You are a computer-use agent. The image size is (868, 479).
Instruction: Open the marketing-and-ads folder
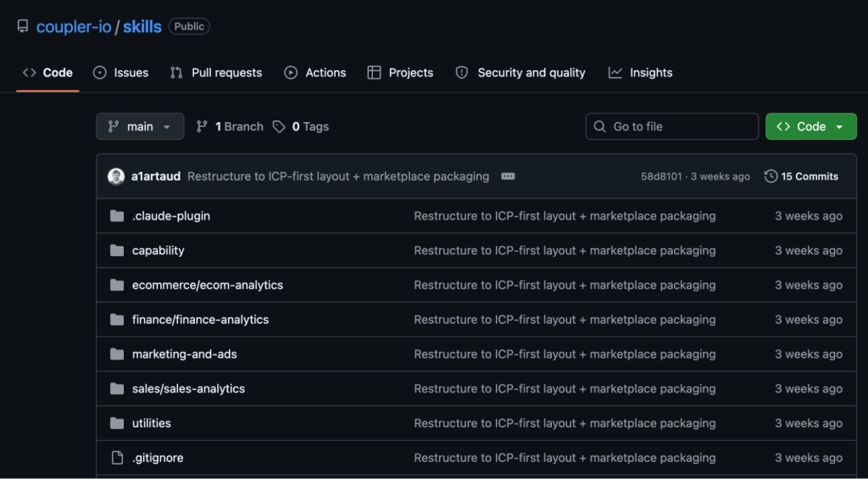tap(184, 354)
